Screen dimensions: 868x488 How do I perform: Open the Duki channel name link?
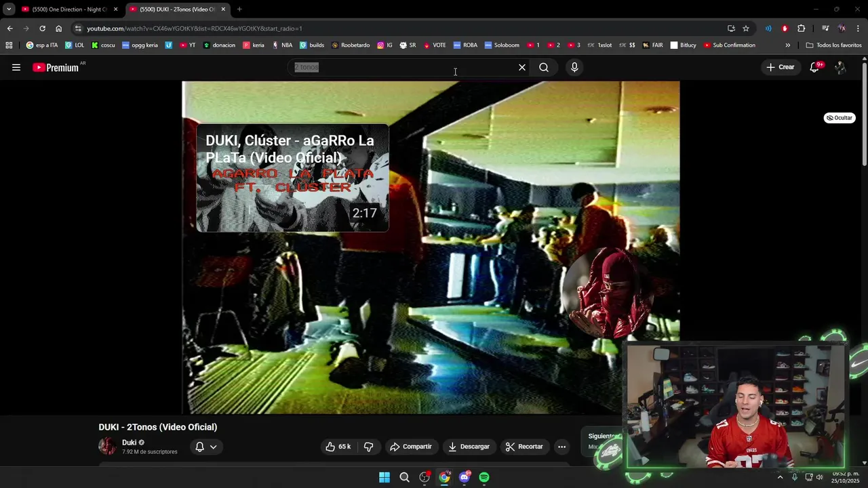(129, 443)
